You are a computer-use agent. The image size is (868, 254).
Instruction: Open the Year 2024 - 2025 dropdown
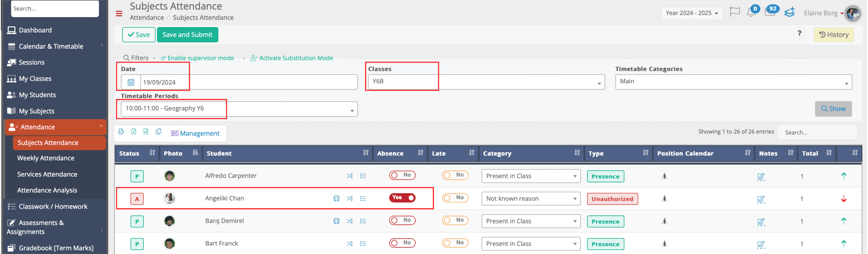[691, 13]
